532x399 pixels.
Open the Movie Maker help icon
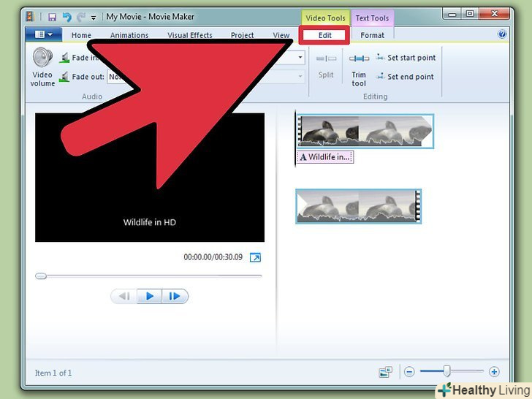502,34
